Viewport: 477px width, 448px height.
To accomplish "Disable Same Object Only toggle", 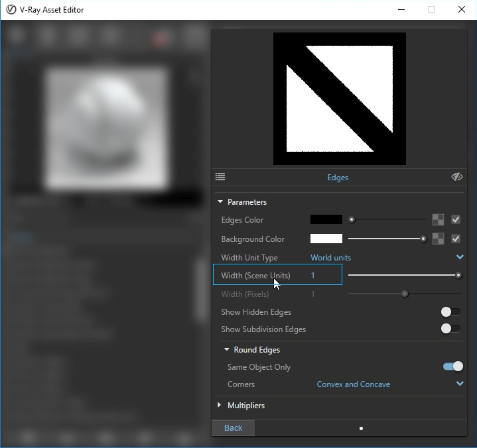I will [x=452, y=366].
